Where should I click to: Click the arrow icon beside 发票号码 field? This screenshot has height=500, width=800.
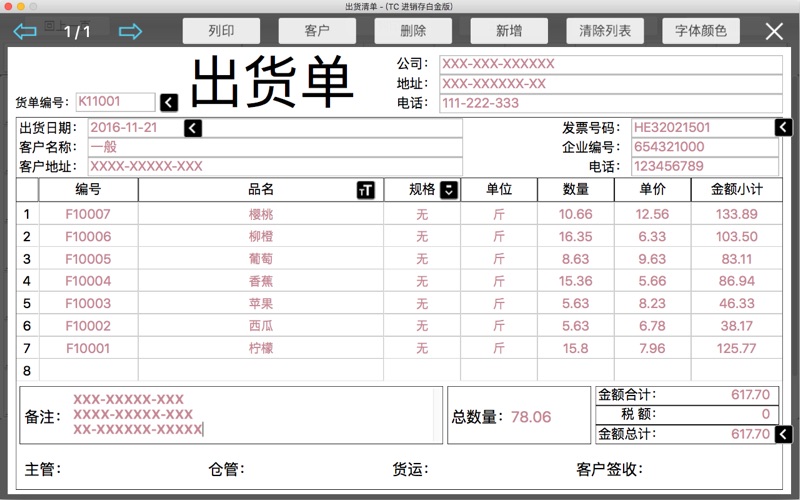[783, 128]
